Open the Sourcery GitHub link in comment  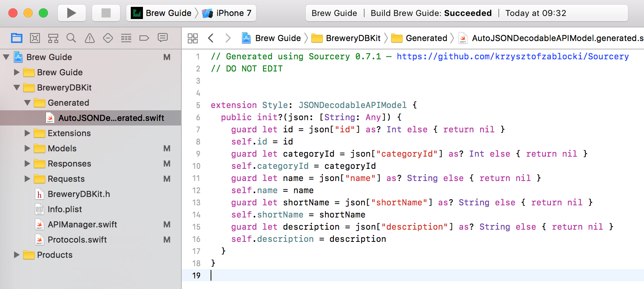click(512, 56)
